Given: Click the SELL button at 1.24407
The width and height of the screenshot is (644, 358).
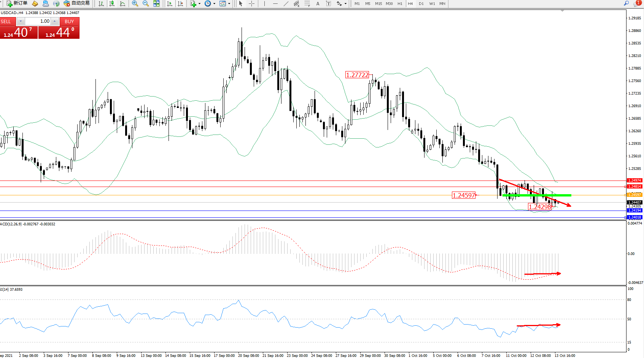Looking at the screenshot, I should click(19, 32).
